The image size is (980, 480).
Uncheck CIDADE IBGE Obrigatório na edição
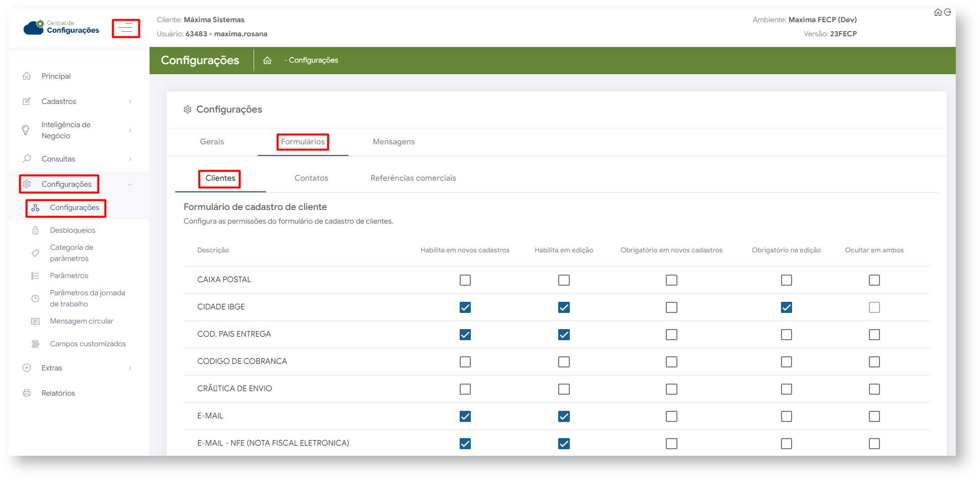786,307
